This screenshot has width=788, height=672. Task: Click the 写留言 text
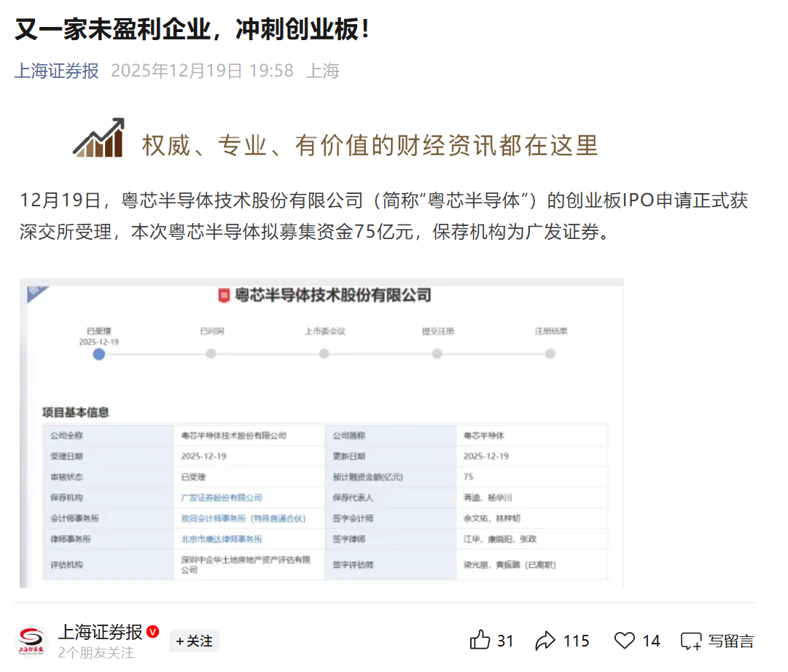point(731,641)
